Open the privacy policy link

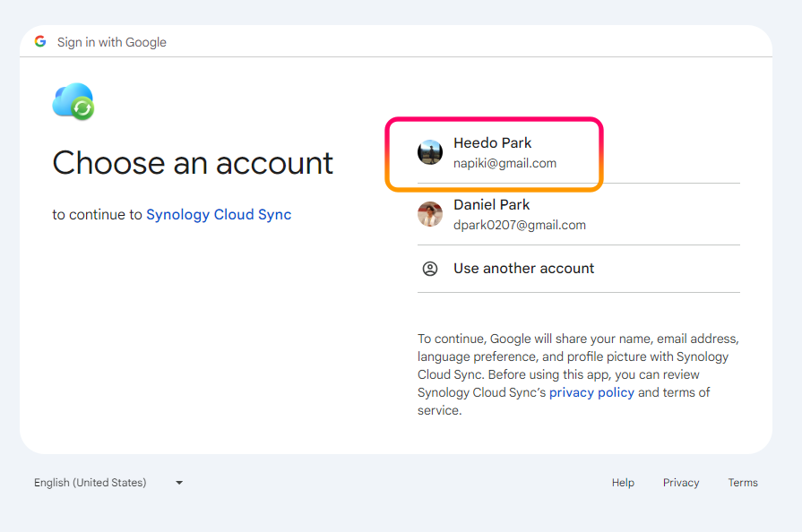click(x=591, y=392)
